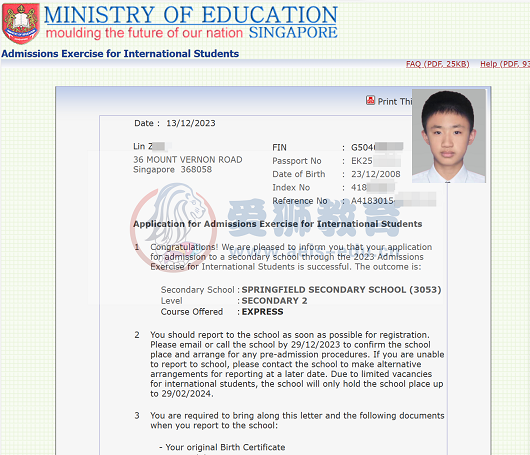Click the date 29/02/2024 in paragraph 2
This screenshot has width=530, height=455.
click(x=186, y=394)
